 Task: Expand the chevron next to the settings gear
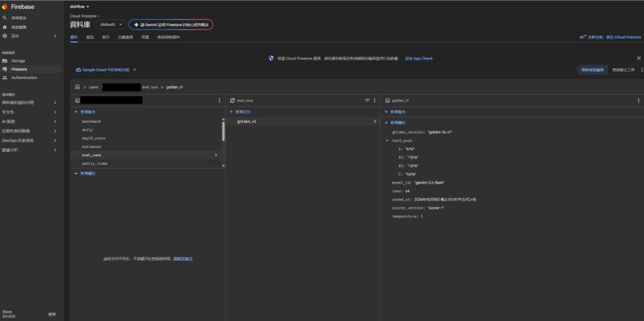click(55, 36)
